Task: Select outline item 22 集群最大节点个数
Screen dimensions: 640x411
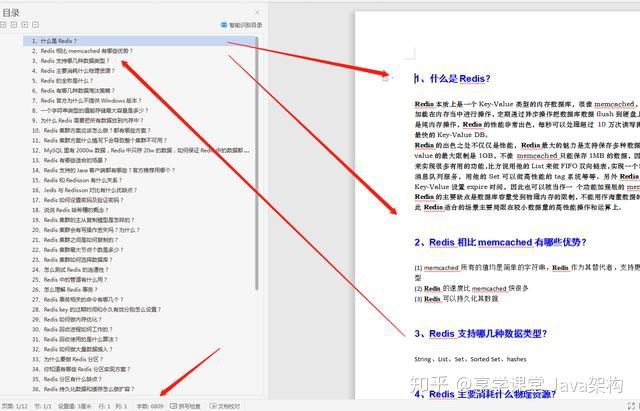Action: click(78, 250)
